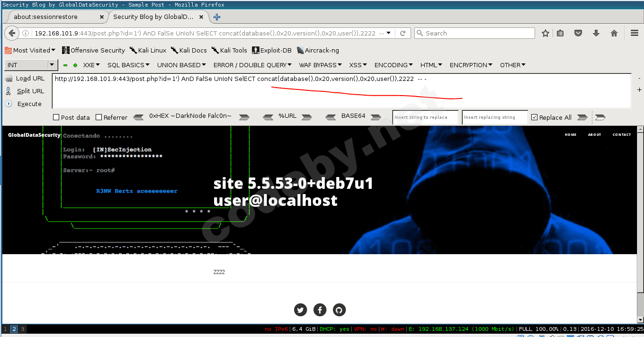Open the CONTACT nav link
Screen dimensions: 644x337
point(622,135)
